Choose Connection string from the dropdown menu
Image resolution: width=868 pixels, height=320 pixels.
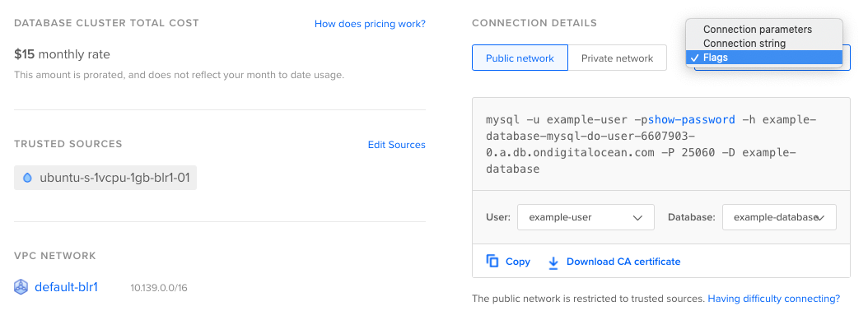744,43
